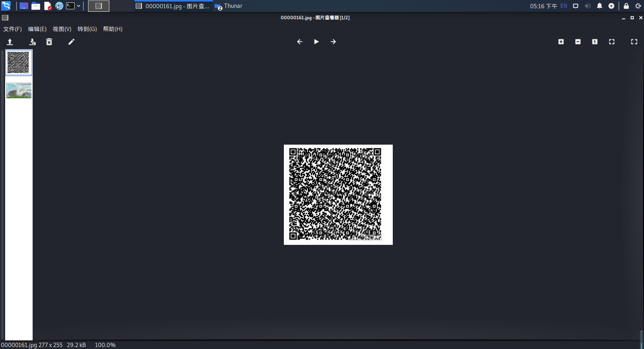The image size is (644, 349).
Task: Click the zoom in plus icon
Action: [x=561, y=42]
